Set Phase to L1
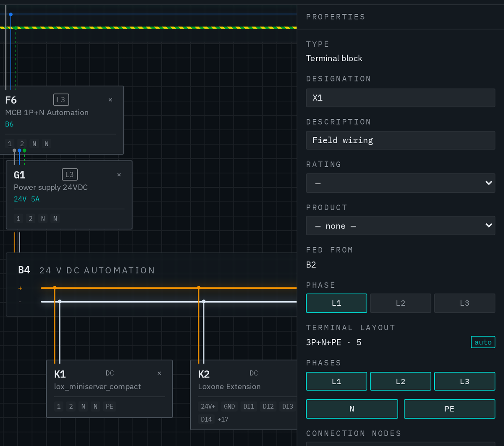This screenshot has height=446, width=504. tap(336, 303)
